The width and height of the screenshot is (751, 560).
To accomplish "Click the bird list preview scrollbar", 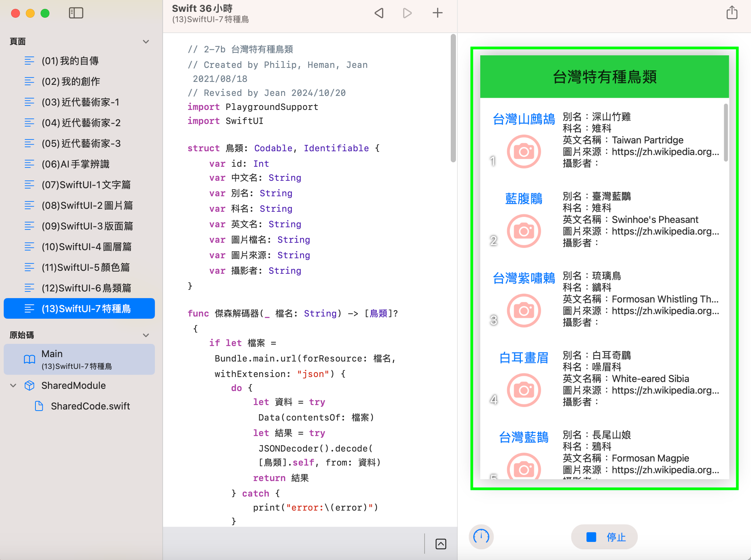I will (x=726, y=133).
